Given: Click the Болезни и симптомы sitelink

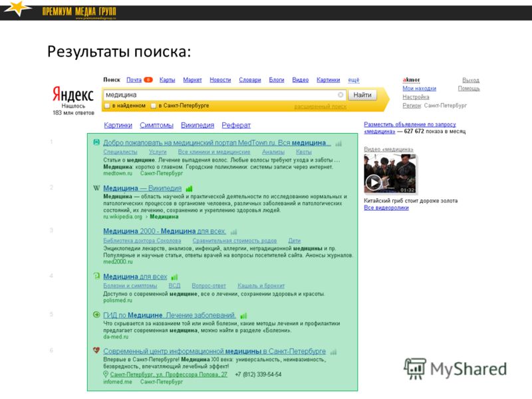Looking at the screenshot, I should 130,286.
